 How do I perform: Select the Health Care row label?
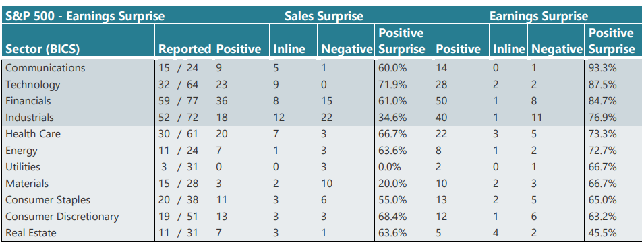32,134
